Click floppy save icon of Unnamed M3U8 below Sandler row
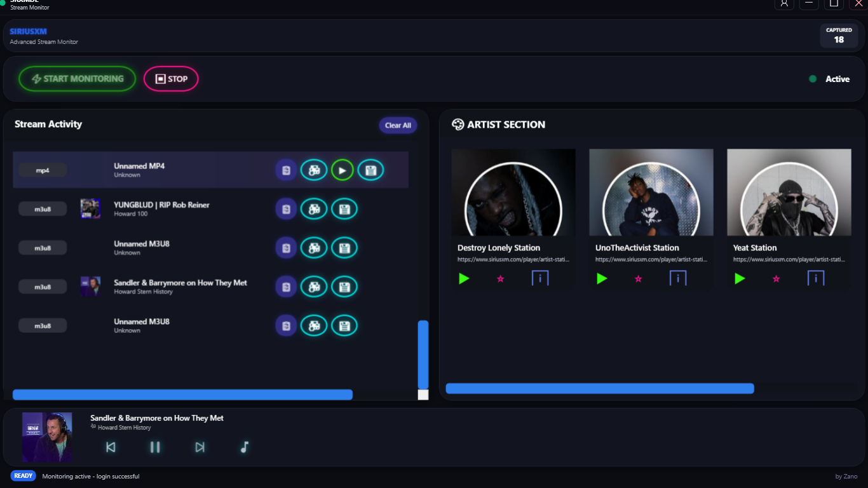The image size is (868, 488). point(344,325)
